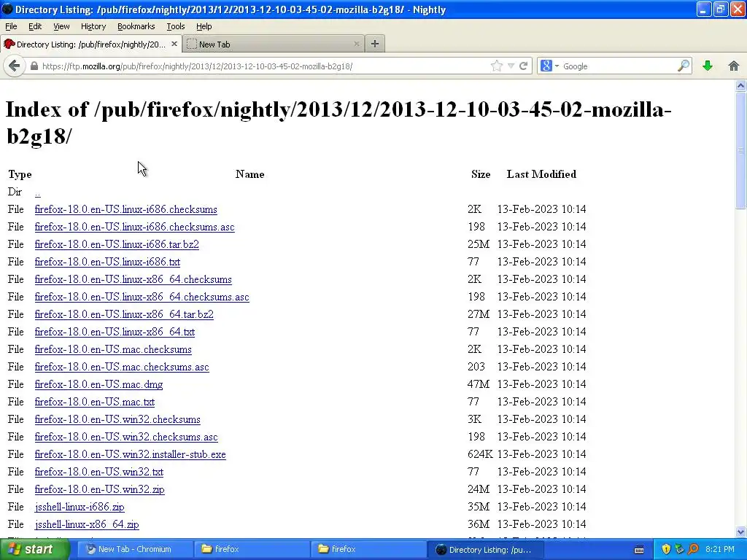Open firefox-18.0.en-US.win32.checksums.asc link
Viewport: 747px width, 560px height.
pyautogui.click(x=126, y=437)
